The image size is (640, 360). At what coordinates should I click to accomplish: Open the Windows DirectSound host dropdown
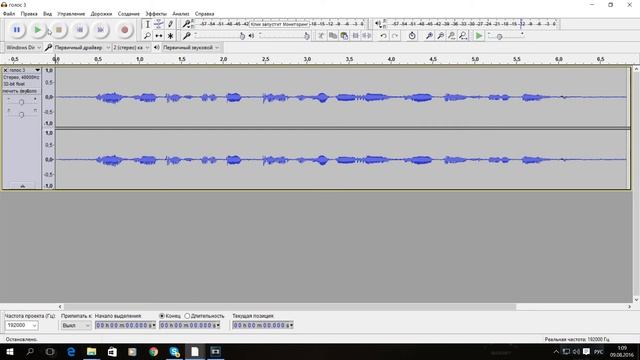coord(23,48)
